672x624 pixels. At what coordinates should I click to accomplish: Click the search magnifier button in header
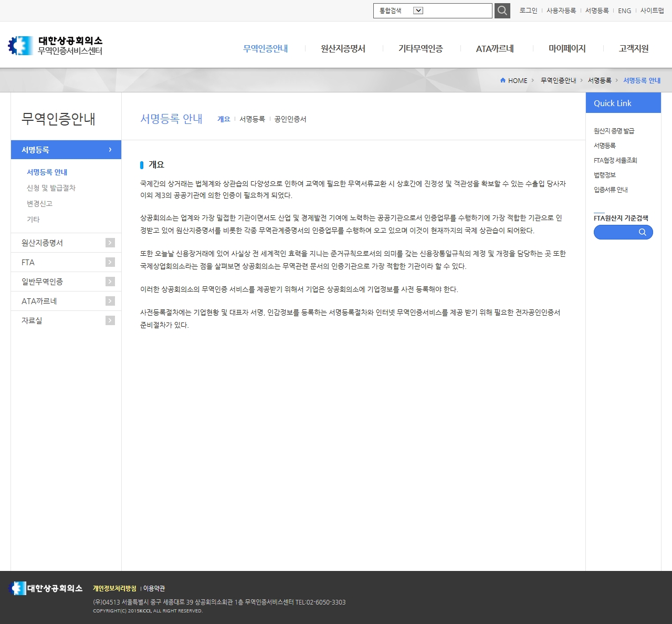pos(502,11)
